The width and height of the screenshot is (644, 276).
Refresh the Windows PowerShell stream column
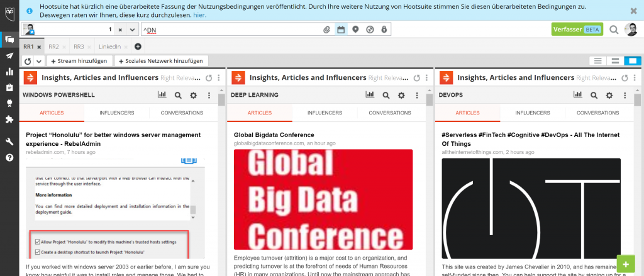coord(209,78)
